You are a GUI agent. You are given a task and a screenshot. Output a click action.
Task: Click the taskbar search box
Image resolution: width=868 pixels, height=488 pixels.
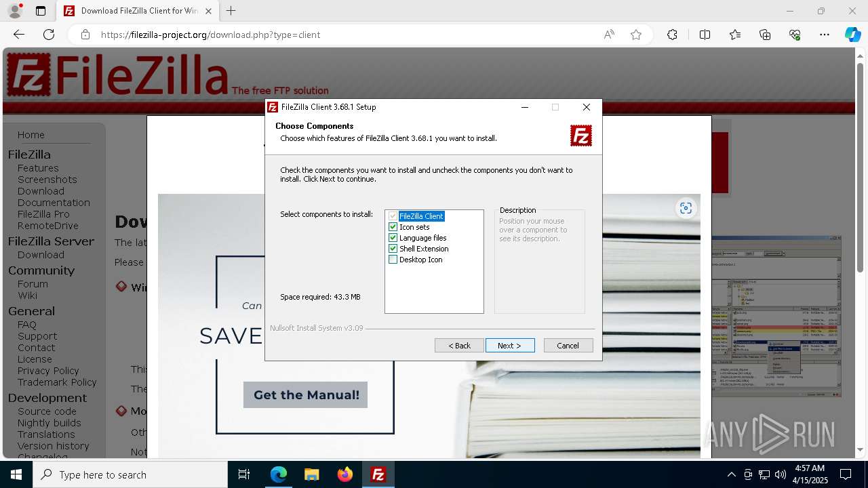[x=130, y=474]
